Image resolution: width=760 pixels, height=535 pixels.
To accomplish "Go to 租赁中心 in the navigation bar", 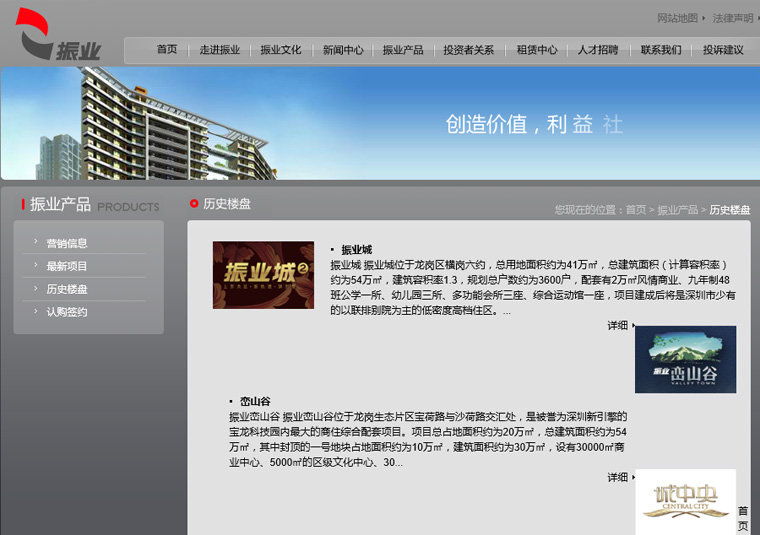I will click(x=537, y=49).
